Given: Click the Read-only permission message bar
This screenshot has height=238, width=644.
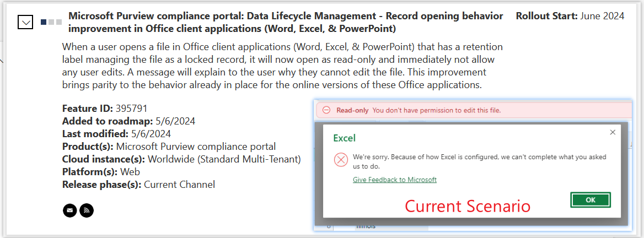Looking at the screenshot, I should 474,110.
